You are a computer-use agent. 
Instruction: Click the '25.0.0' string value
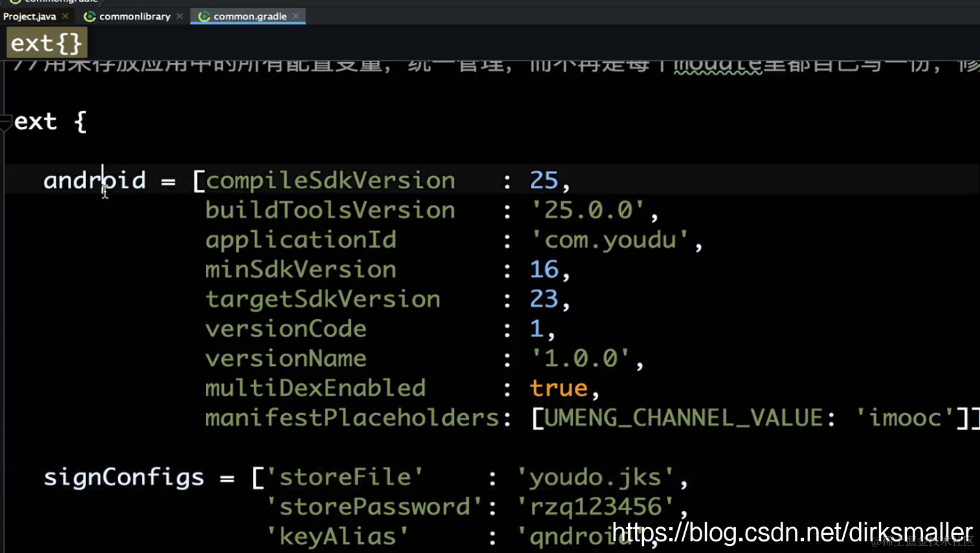point(587,210)
